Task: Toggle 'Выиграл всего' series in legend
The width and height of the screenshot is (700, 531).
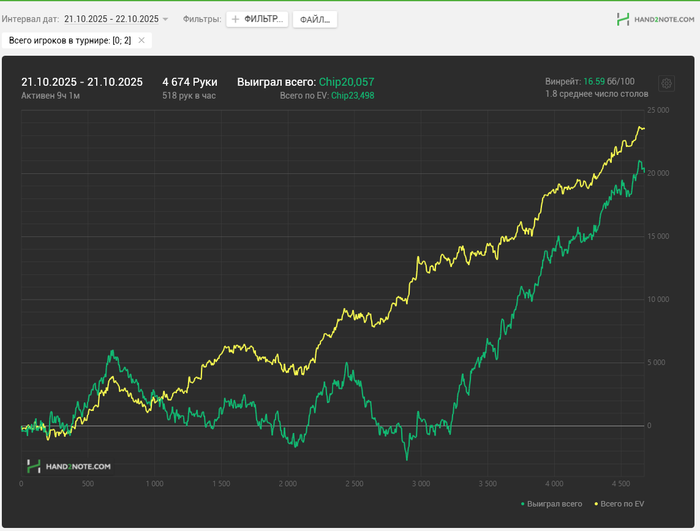Action: click(551, 504)
